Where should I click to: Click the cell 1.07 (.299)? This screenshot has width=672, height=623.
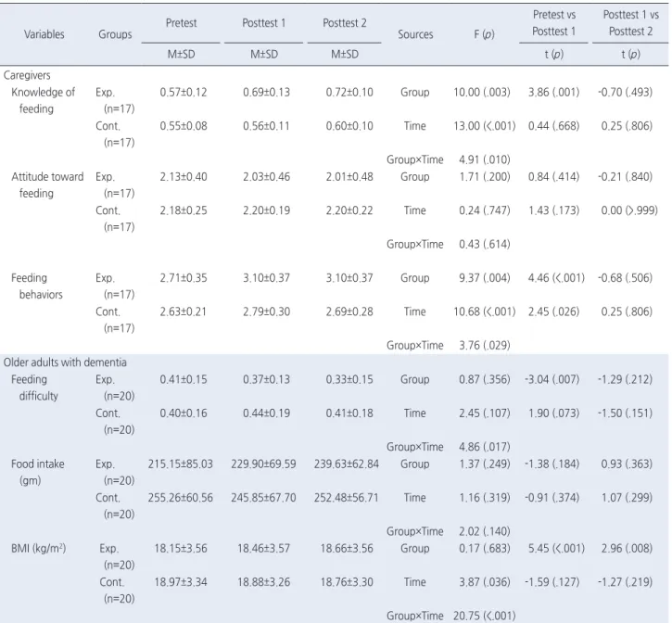pos(627,498)
